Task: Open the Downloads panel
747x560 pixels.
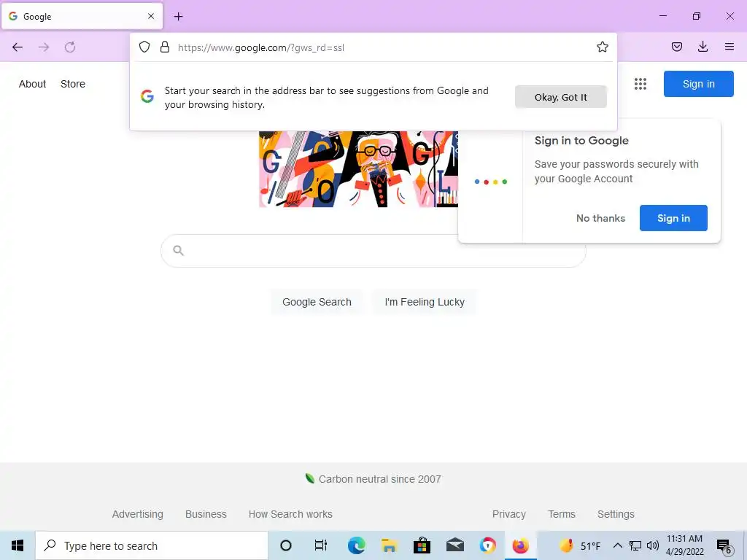Action: point(703,47)
